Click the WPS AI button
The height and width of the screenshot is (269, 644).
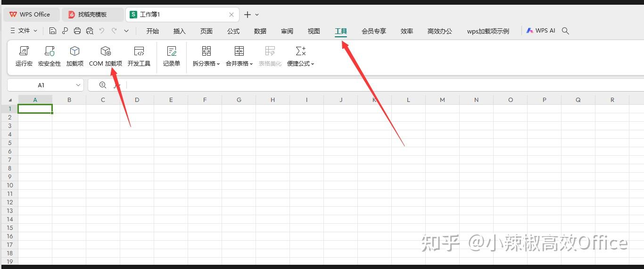(x=541, y=31)
